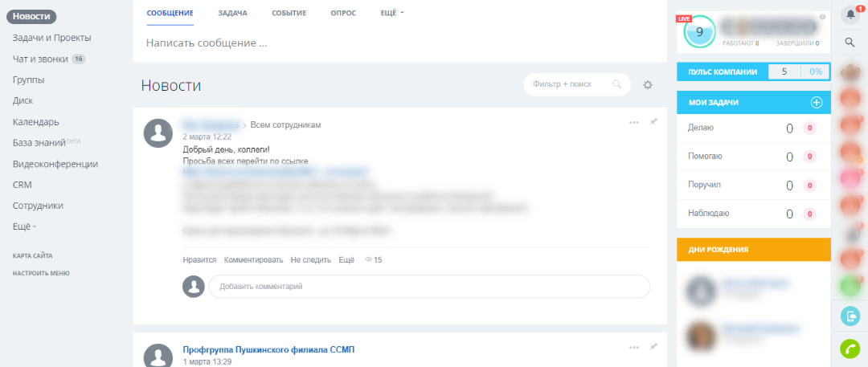This screenshot has height=367, width=868.
Task: Click Карта сайта link
Action: pyautogui.click(x=33, y=255)
